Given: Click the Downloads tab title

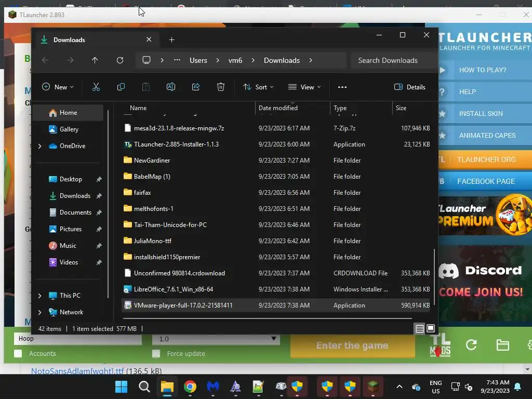Looking at the screenshot, I should 69,39.
